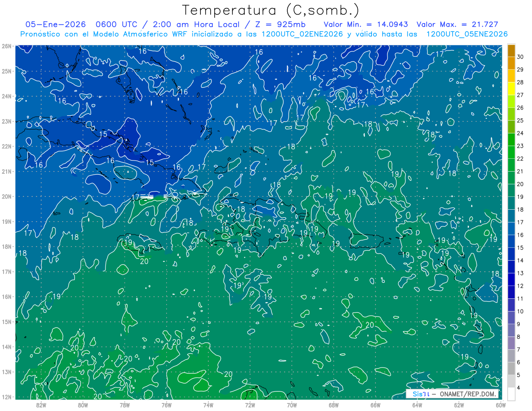Click the white swatch below the 4 label
Screen dimensions: 532x411
511,394
